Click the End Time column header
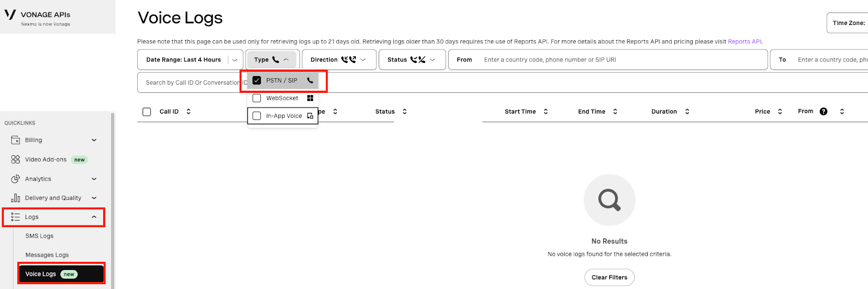Image resolution: width=868 pixels, height=289 pixels. [591, 111]
